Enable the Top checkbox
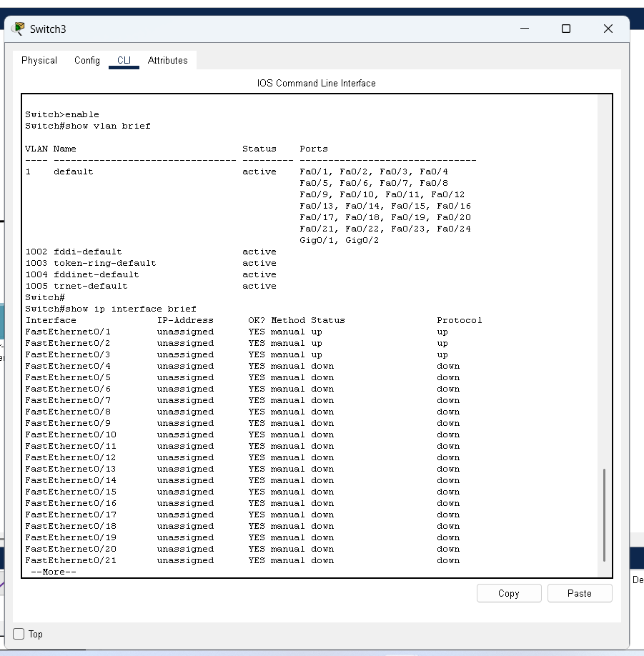The image size is (644, 656). coord(19,634)
